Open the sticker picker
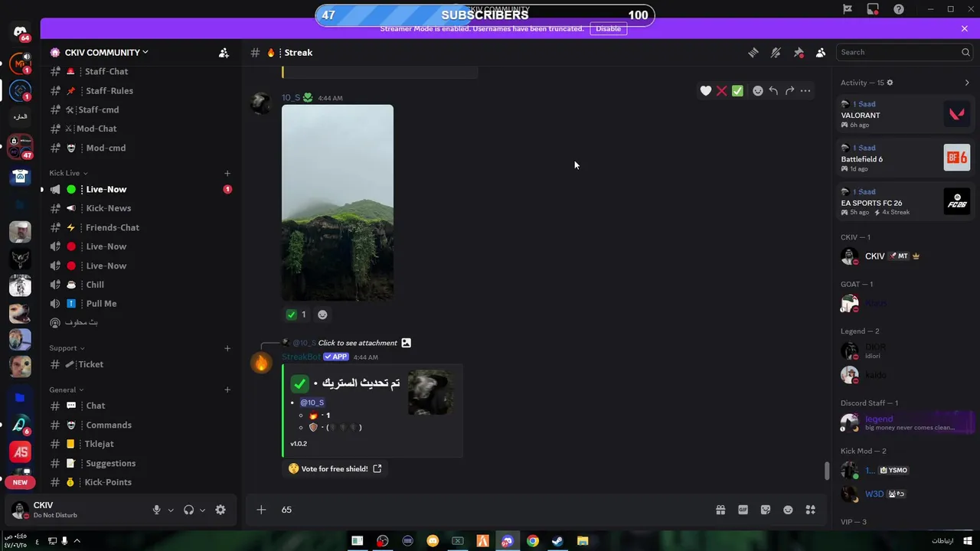Viewport: 980px width, 551px height. tap(766, 510)
